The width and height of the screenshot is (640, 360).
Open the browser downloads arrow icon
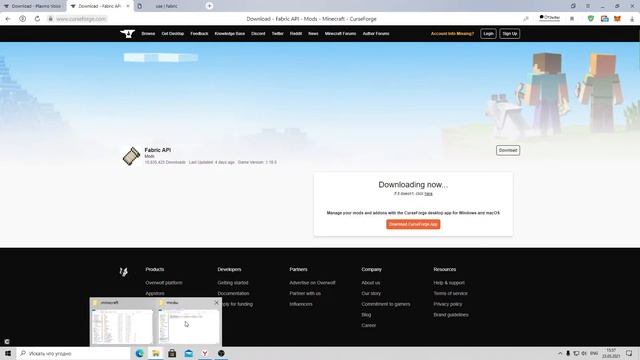(x=632, y=19)
